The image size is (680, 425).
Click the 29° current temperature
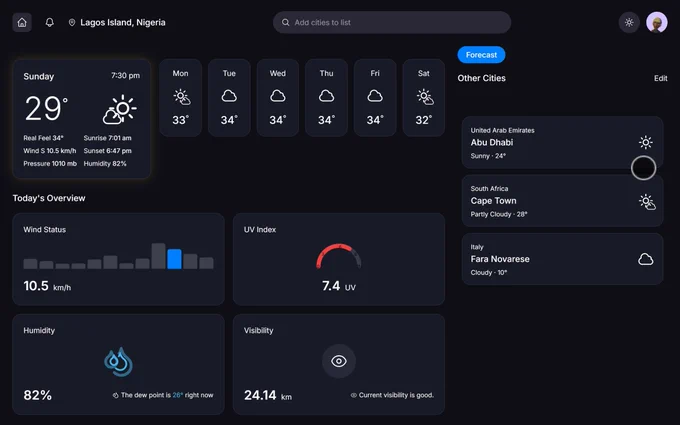coord(46,108)
